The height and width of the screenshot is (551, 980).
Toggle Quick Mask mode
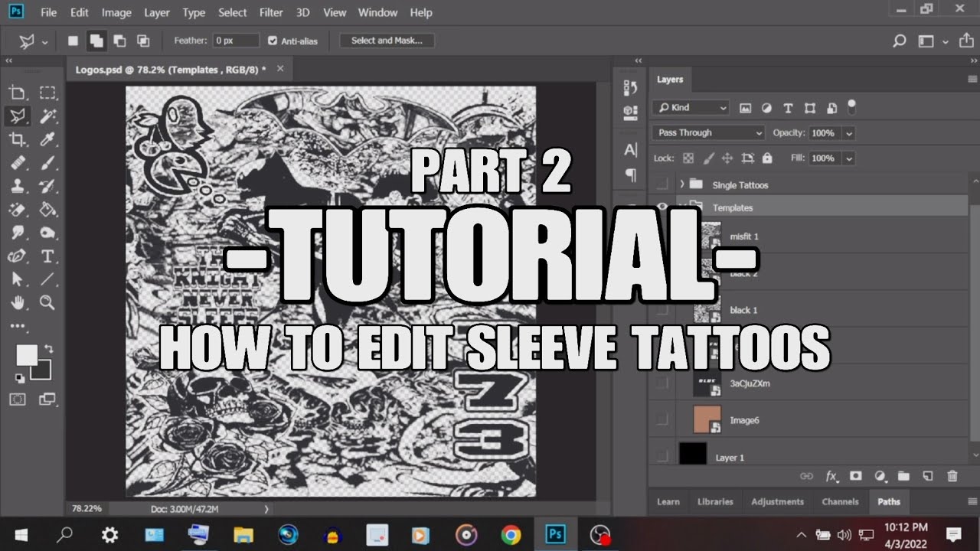(17, 399)
